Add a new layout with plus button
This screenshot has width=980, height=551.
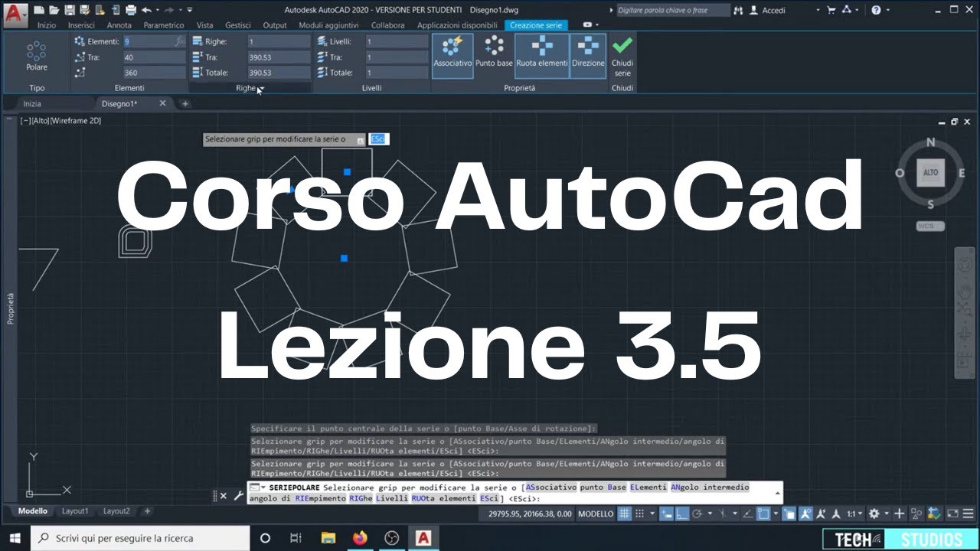[147, 511]
